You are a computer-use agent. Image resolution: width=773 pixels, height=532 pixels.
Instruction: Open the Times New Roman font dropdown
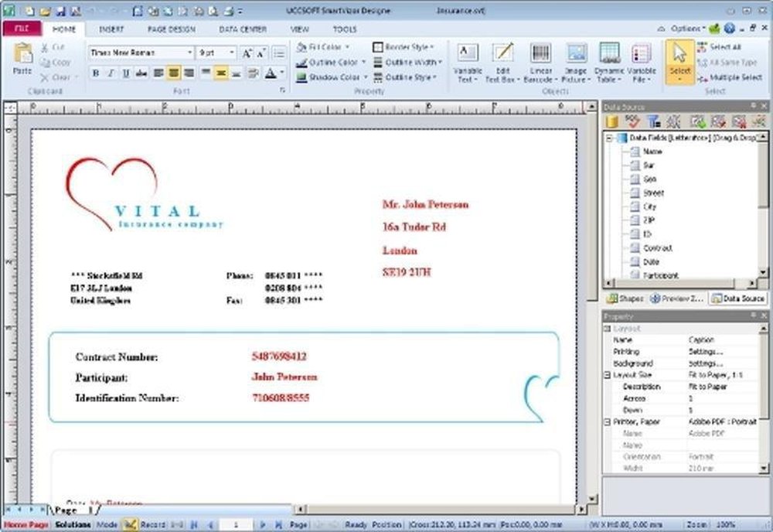189,53
